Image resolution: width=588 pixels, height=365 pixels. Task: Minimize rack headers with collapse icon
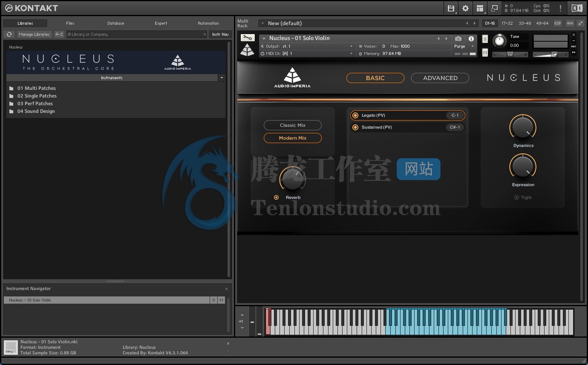(x=581, y=23)
